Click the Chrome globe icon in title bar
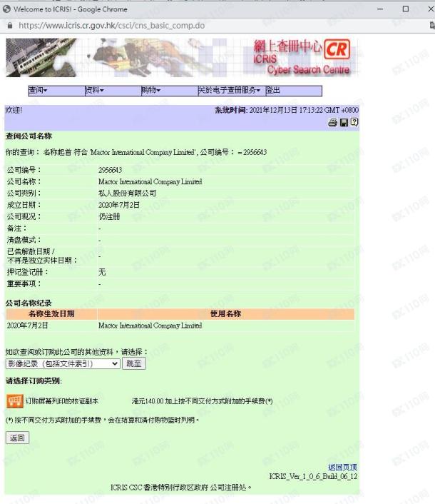The width and height of the screenshot is (435, 504). pyautogui.click(x=6, y=9)
